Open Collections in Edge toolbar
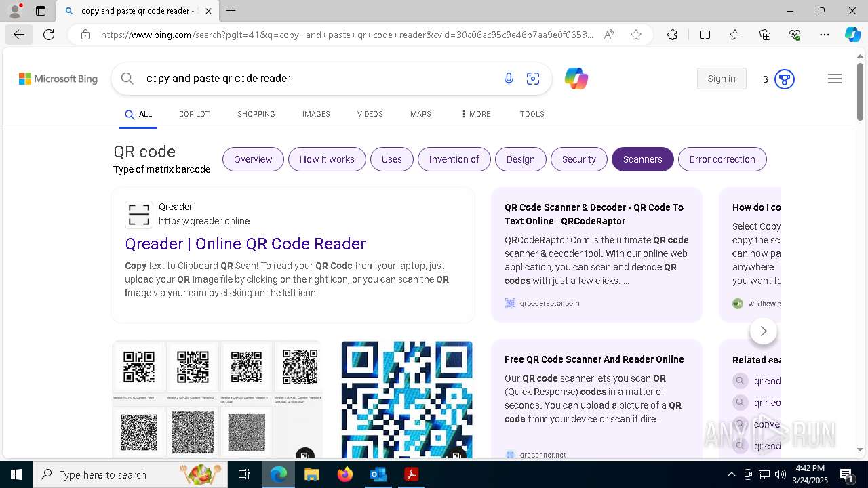Screen dimensions: 868x488 765,35
